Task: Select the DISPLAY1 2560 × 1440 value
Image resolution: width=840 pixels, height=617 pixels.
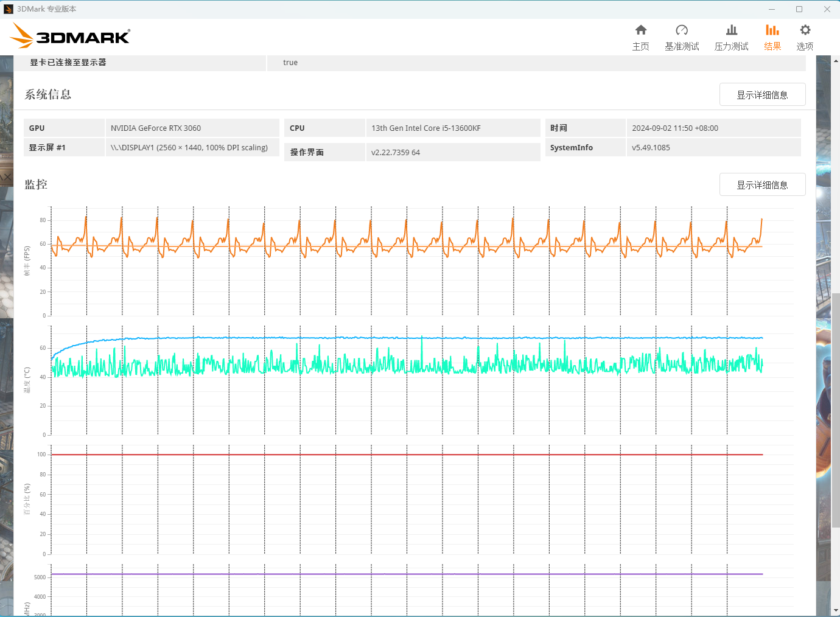Action: pos(189,147)
